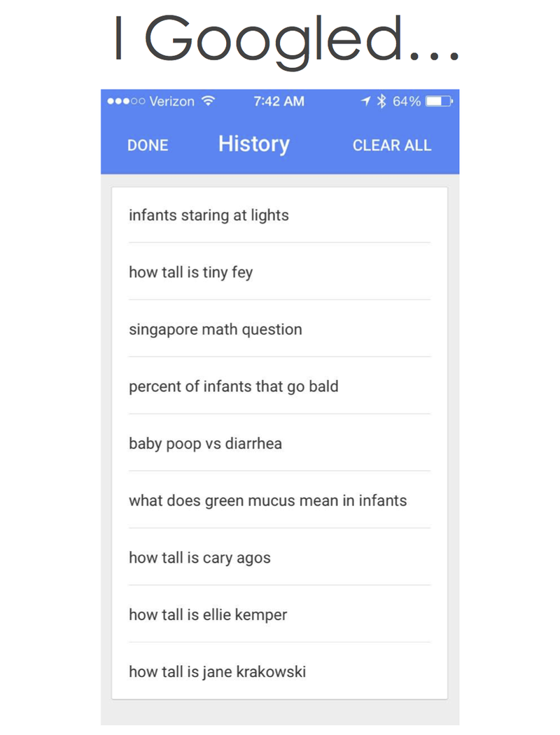The width and height of the screenshot is (560, 735).
Task: Tap "percent of infants that go bald"
Action: click(234, 386)
